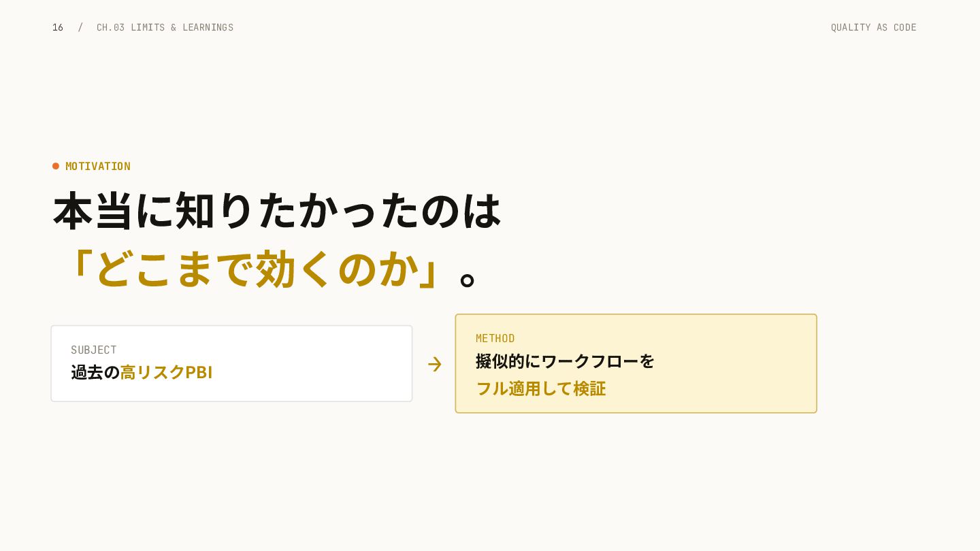Click the full stop 。 ending the heading
This screenshot has width=980, height=551.
click(467, 279)
